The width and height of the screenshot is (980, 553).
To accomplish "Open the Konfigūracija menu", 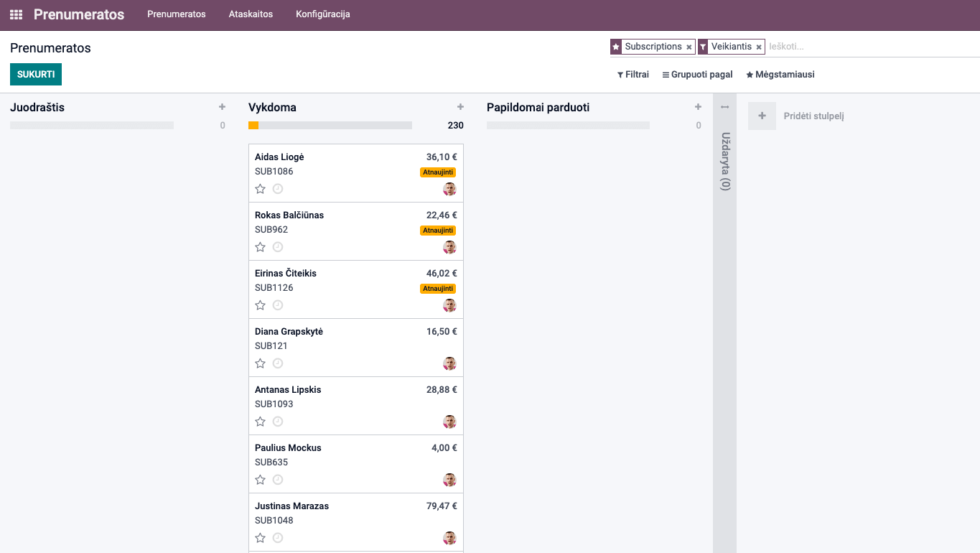I will (x=323, y=14).
